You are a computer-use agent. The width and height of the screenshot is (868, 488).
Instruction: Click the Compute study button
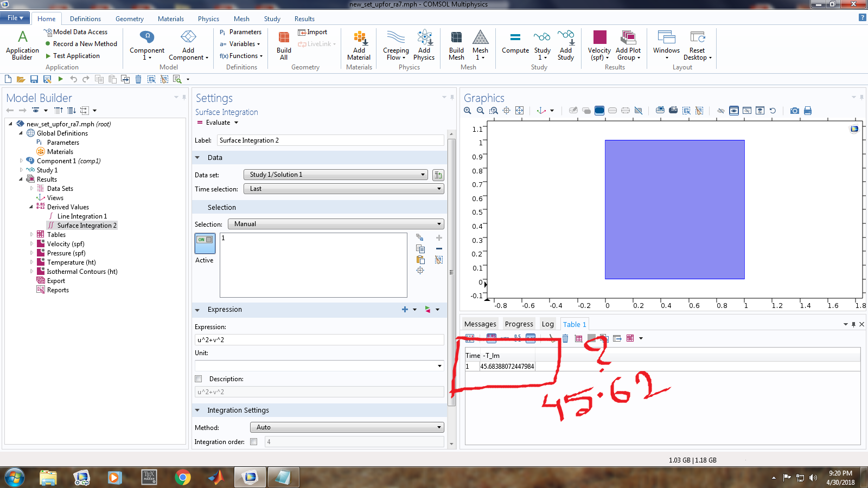(x=515, y=43)
